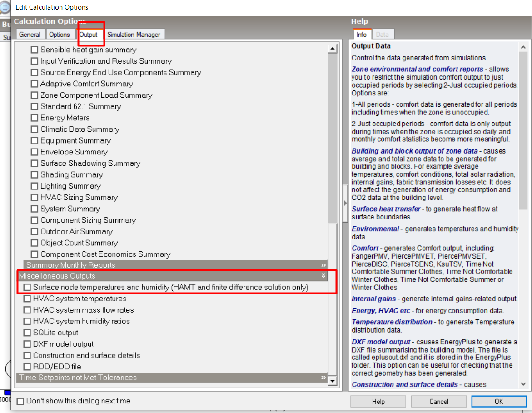Screen dimensions: 532x413
Task: Select the Output tab
Action: pyautogui.click(x=89, y=35)
